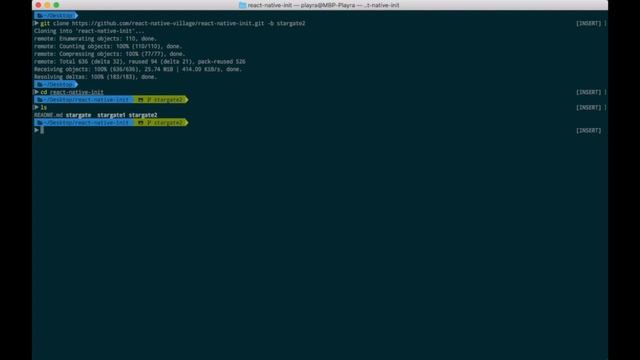Click the 'ls' command line
Screen dimensions: 640x360
pyautogui.click(x=44, y=107)
